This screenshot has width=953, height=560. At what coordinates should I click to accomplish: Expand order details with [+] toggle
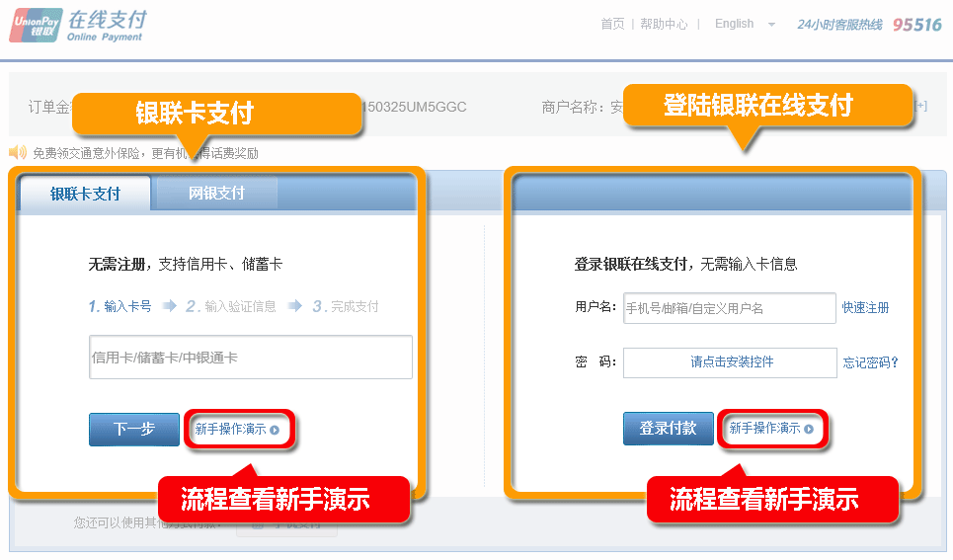click(921, 106)
